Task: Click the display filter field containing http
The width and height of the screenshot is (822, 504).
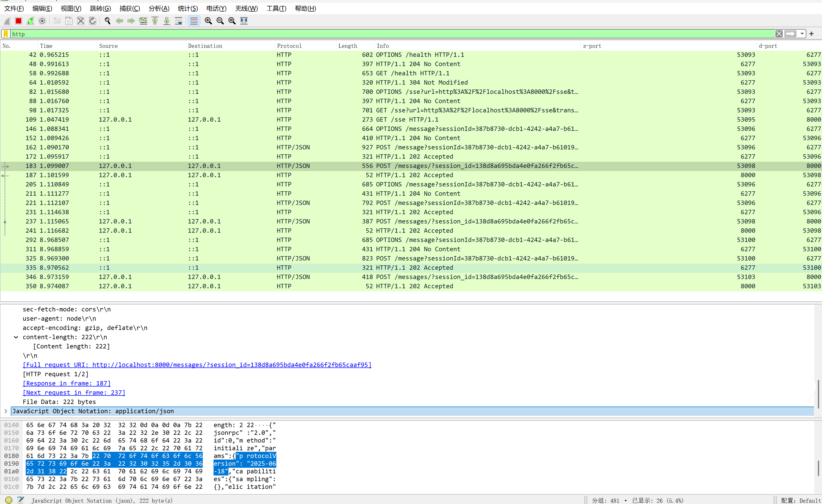Action: point(392,34)
